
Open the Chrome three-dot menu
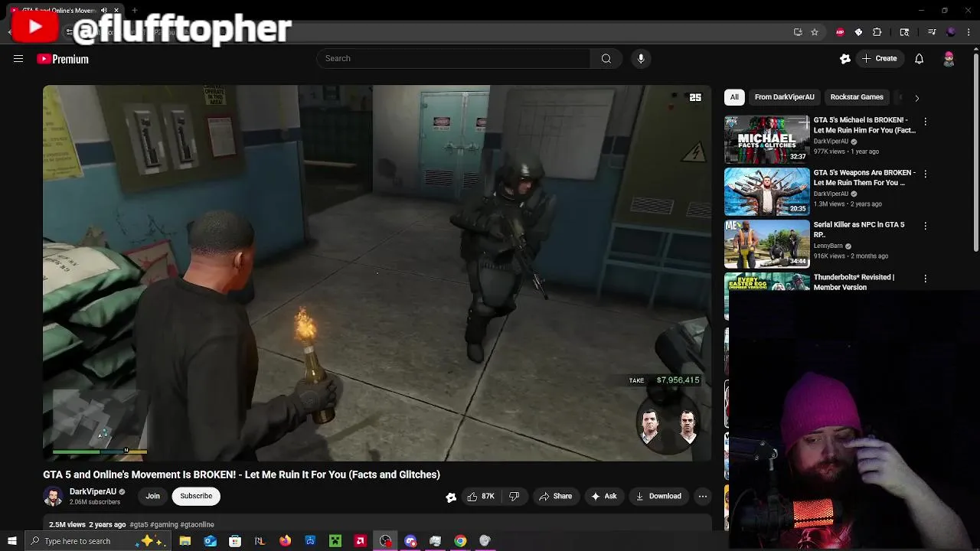coord(969,32)
